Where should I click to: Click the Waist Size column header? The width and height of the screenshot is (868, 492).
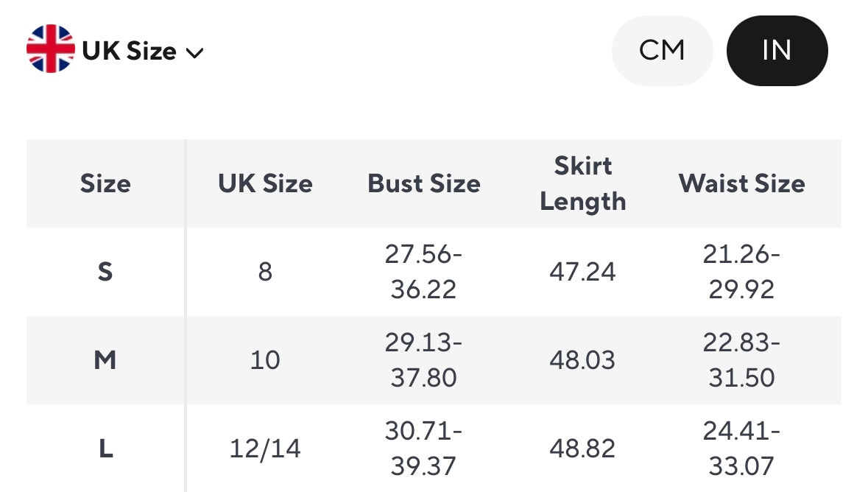tap(741, 183)
